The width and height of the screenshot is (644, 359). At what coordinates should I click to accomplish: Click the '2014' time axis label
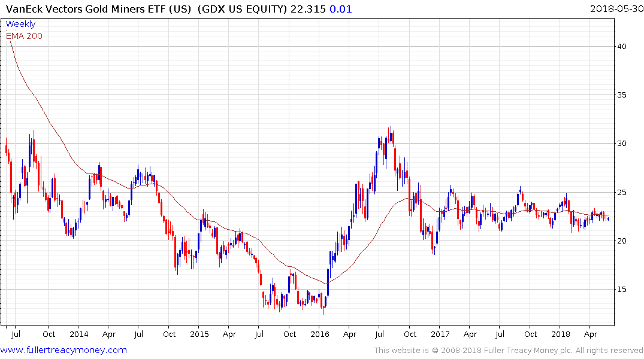[79, 334]
